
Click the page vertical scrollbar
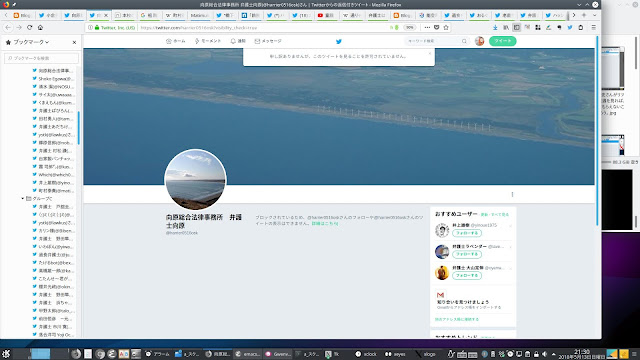(598, 131)
